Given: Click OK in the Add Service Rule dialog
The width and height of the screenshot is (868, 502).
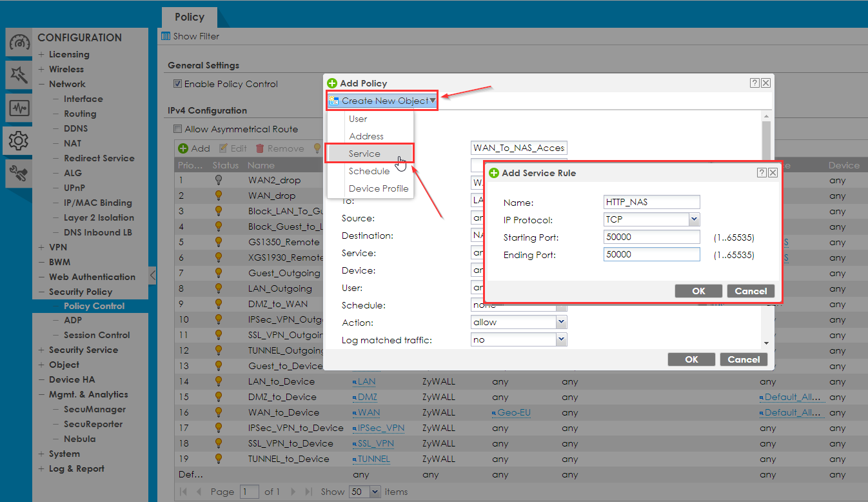Looking at the screenshot, I should [x=698, y=290].
